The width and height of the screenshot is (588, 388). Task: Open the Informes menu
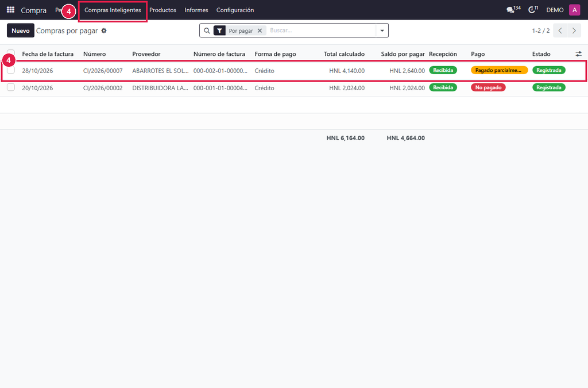pos(196,10)
